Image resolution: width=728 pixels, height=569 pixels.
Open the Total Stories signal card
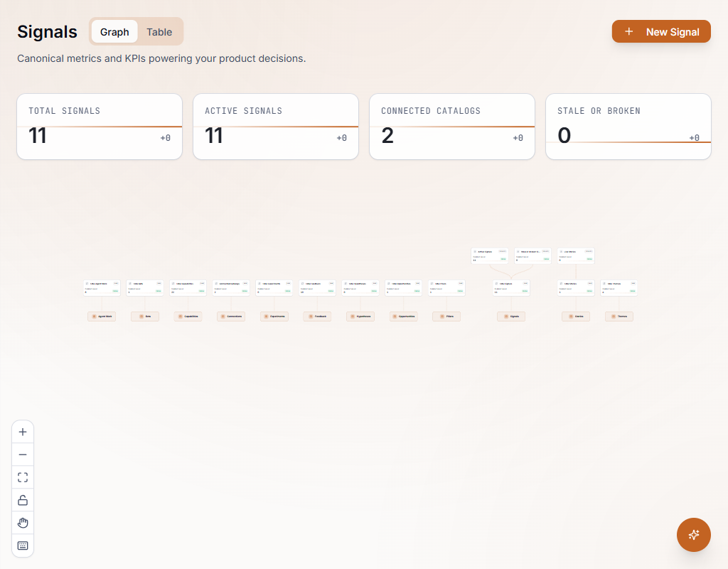[x=576, y=287]
